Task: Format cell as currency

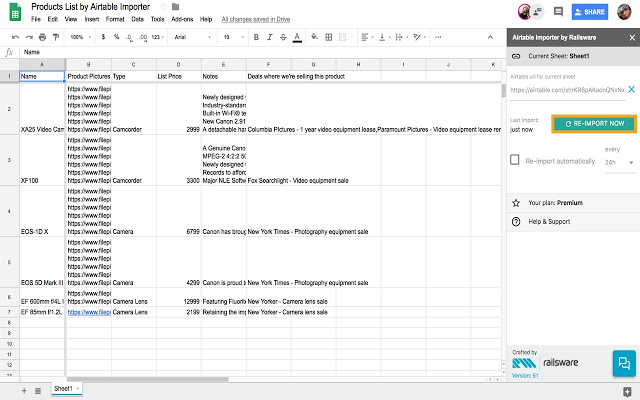Action: 103,37
